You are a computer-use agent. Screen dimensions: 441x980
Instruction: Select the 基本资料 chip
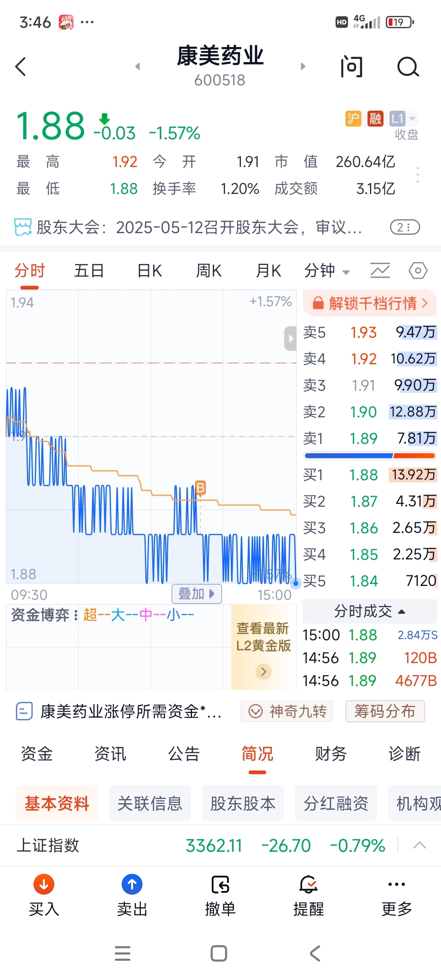pos(57,803)
